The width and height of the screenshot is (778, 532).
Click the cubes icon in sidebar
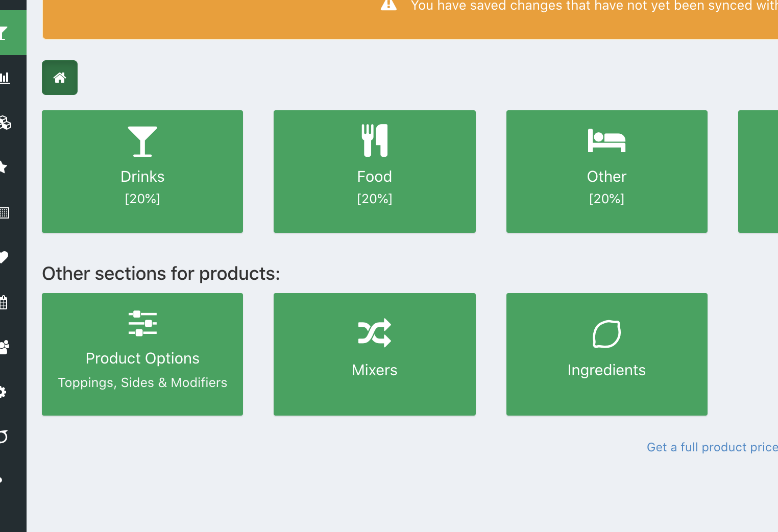5,123
